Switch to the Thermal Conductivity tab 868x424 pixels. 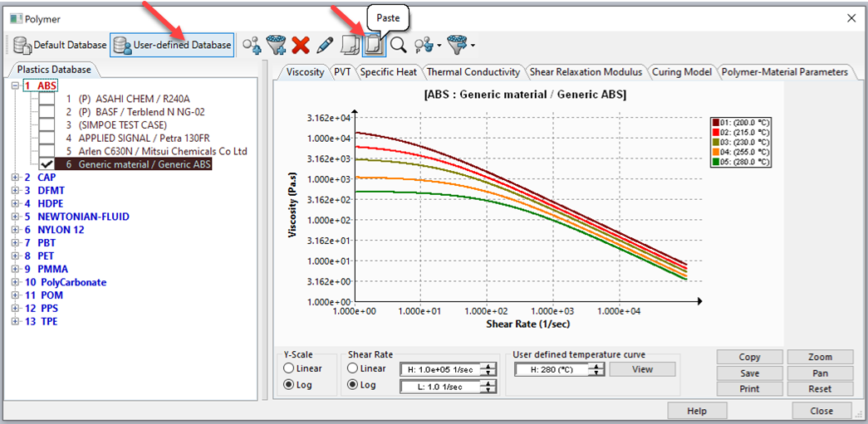point(473,72)
